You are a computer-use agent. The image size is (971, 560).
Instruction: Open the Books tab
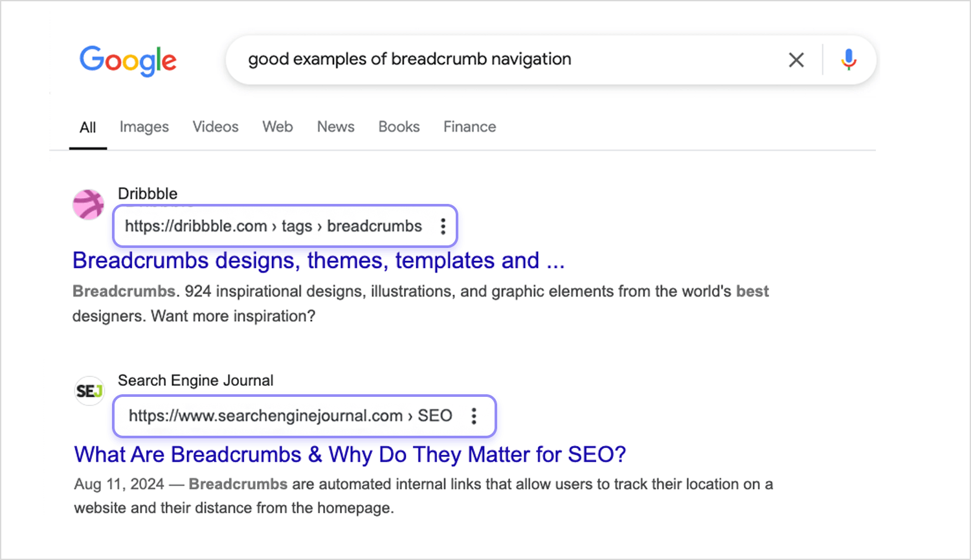click(x=399, y=127)
